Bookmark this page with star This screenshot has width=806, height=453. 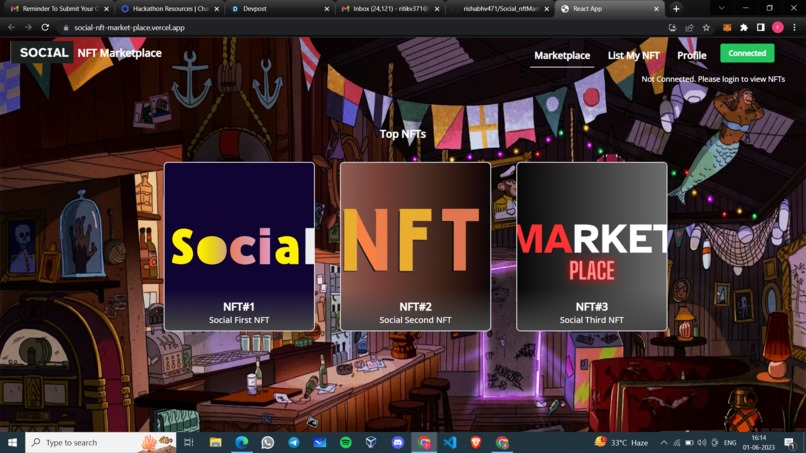tap(706, 28)
